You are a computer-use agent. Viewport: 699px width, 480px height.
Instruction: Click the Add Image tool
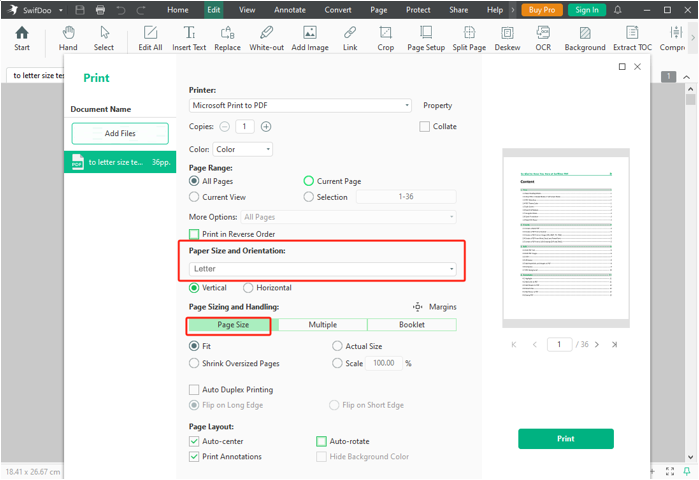[310, 38]
